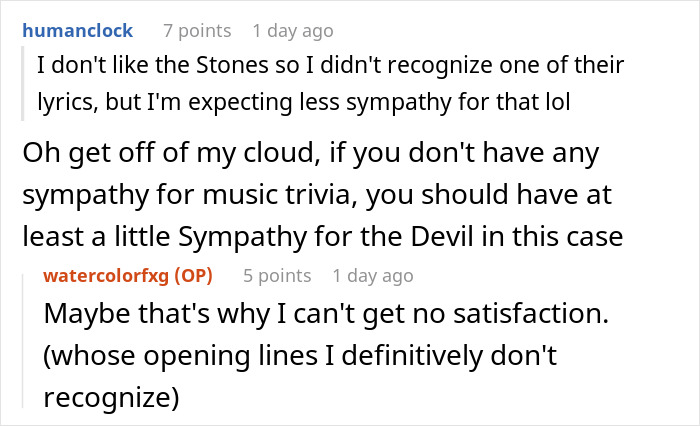Click the vertical quote bar beside quoted text
The image size is (700, 426).
tap(24, 85)
